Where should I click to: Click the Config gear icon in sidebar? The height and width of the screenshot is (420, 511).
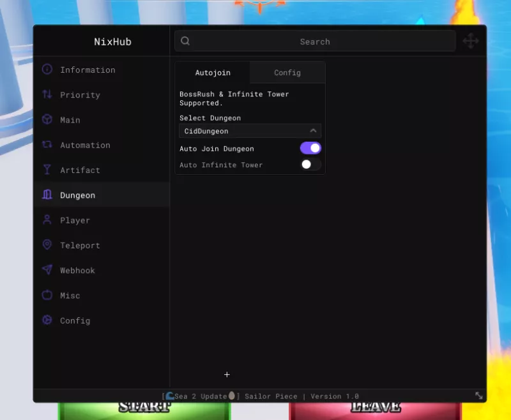click(x=47, y=320)
